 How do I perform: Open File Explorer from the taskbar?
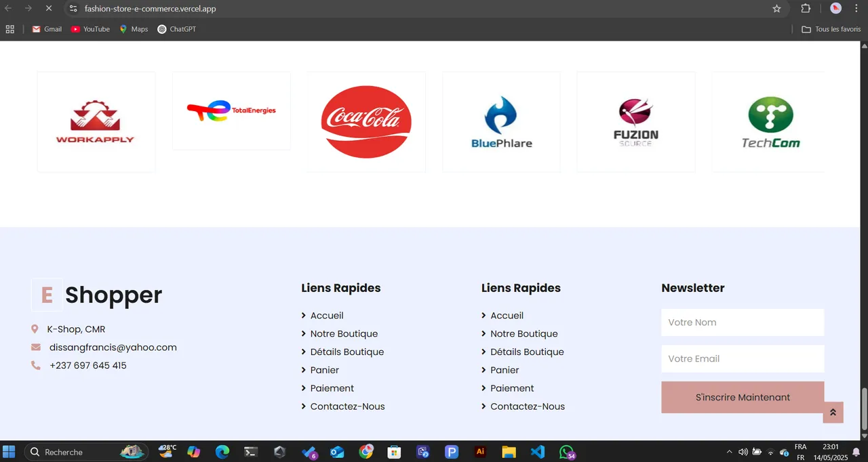509,452
